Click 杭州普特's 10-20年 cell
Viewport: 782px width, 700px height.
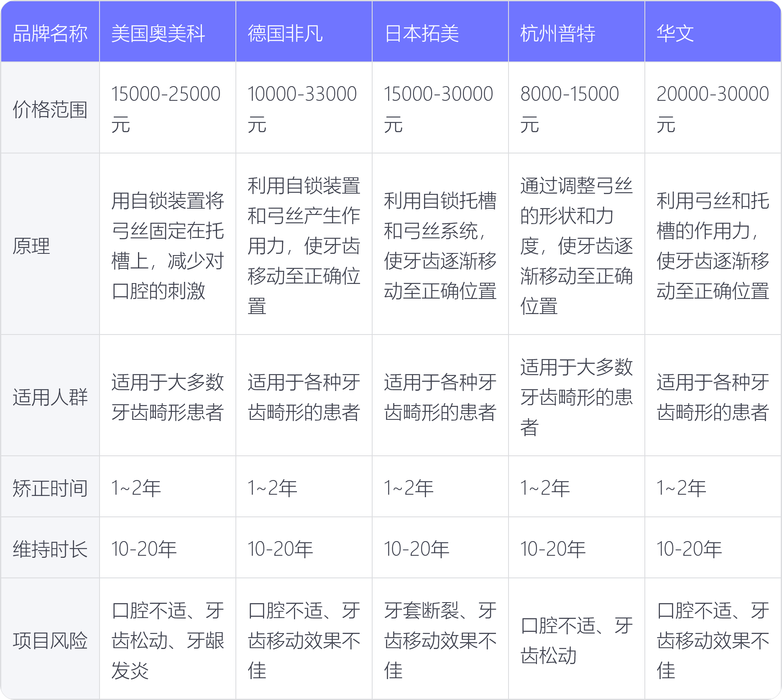(577, 548)
